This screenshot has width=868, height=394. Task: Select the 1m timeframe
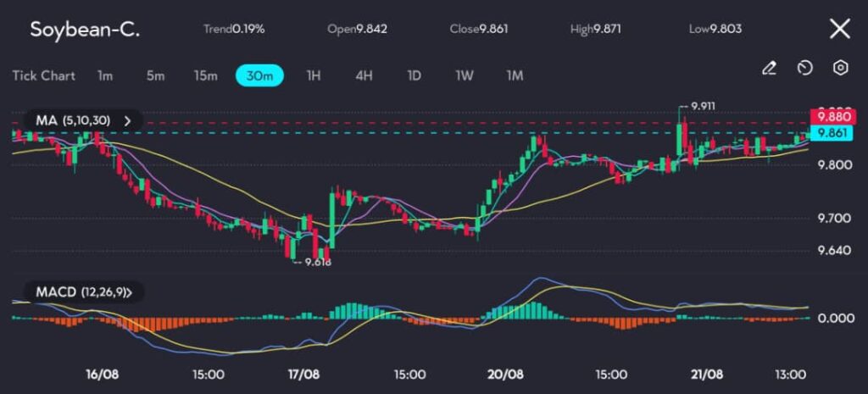(105, 75)
